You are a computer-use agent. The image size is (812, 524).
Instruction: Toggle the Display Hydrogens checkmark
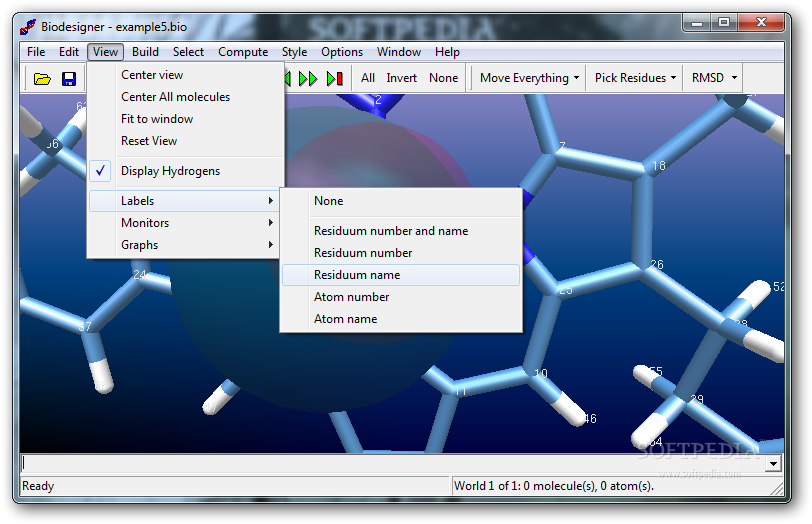pos(100,171)
